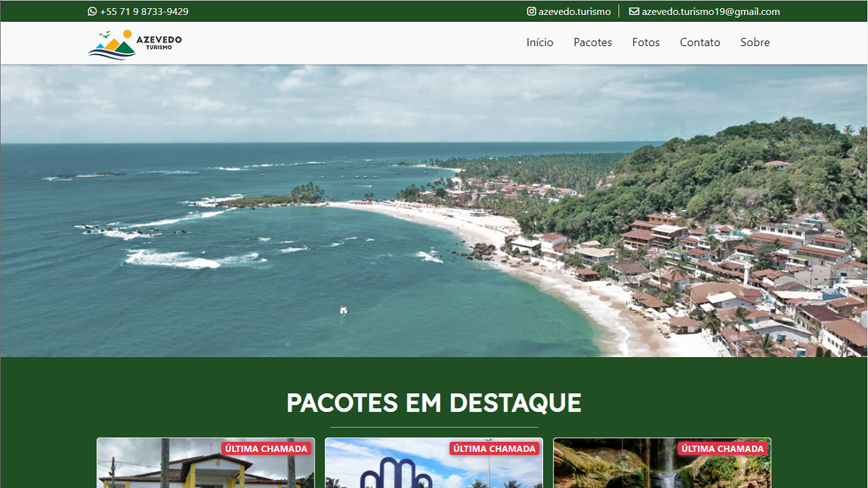This screenshot has height=488, width=868.
Task: Click the envelope email icon
Action: pyautogui.click(x=634, y=12)
